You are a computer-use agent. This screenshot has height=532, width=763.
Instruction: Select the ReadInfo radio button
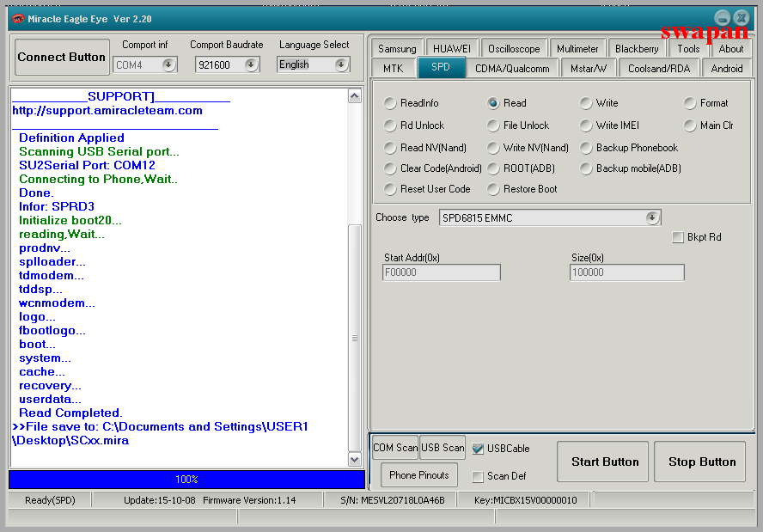click(x=390, y=103)
